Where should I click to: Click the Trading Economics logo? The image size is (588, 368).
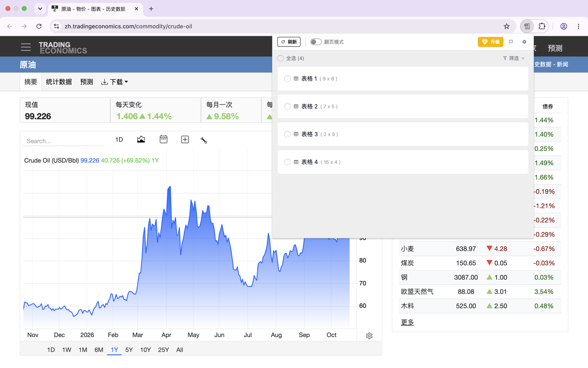click(63, 48)
